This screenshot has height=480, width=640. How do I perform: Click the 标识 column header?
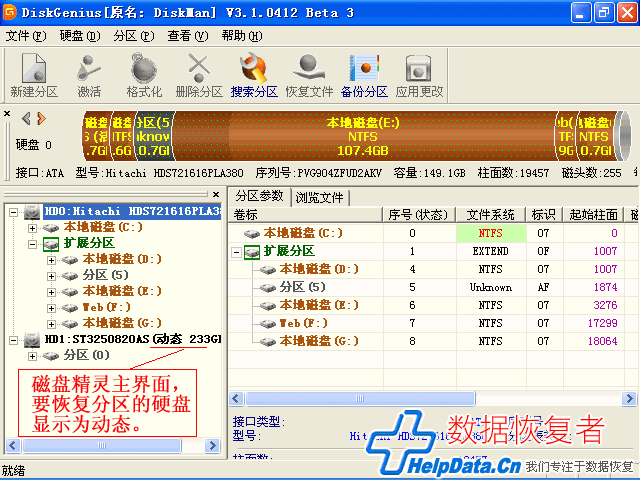pyautogui.click(x=544, y=215)
